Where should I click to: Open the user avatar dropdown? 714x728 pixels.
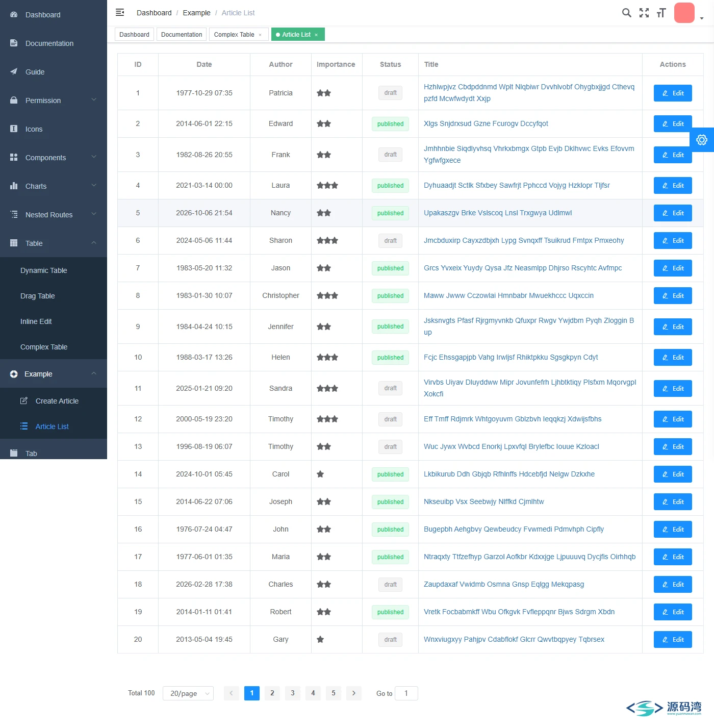click(x=688, y=13)
